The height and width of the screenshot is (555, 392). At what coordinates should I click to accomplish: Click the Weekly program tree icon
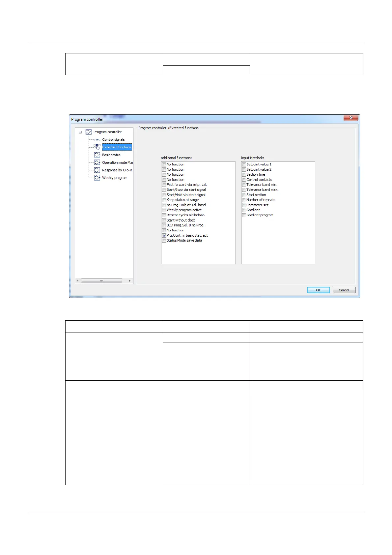[97, 178]
